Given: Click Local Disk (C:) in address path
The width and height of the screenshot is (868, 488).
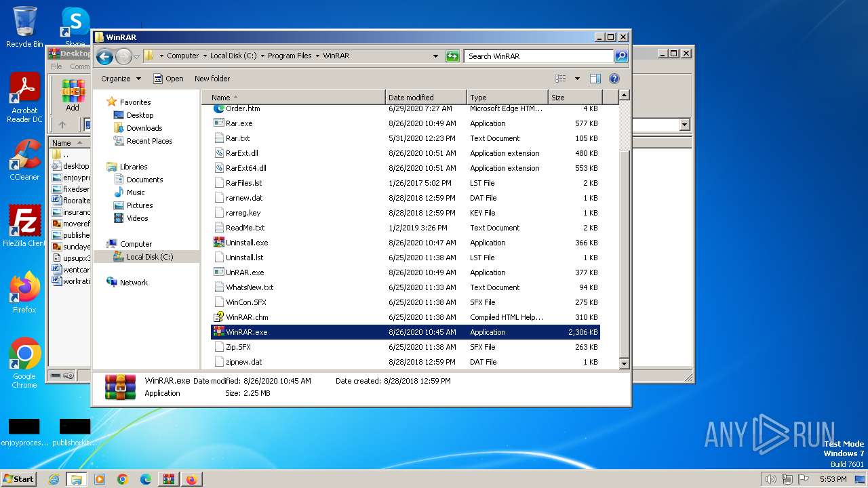Looking at the screenshot, I should point(233,56).
